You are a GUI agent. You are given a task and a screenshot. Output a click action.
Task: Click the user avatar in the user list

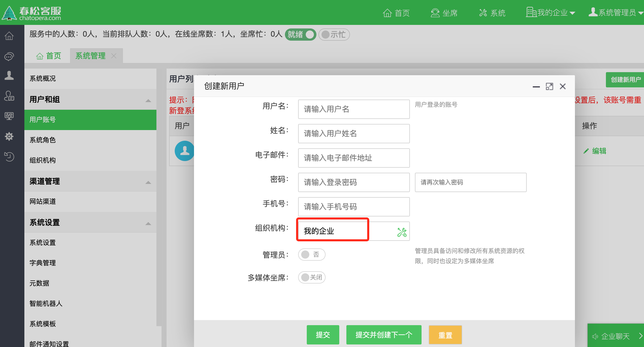(184, 151)
